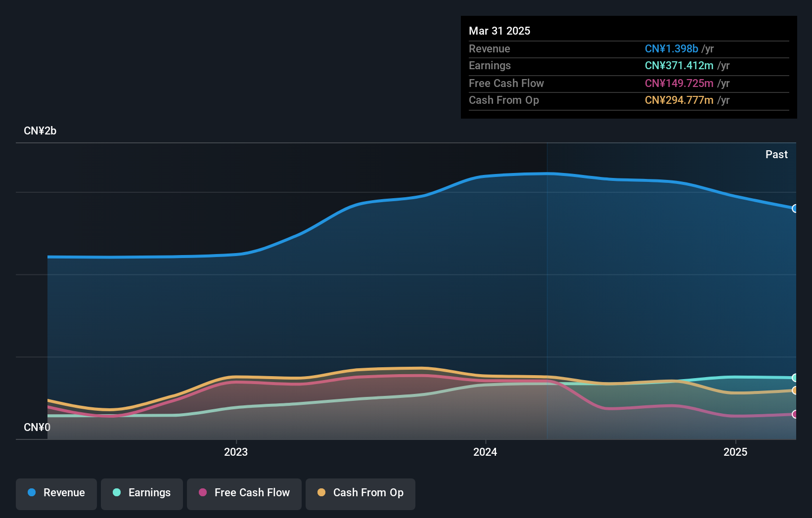Click the CN¥2b y-axis label
This screenshot has height=518, width=812.
40,131
